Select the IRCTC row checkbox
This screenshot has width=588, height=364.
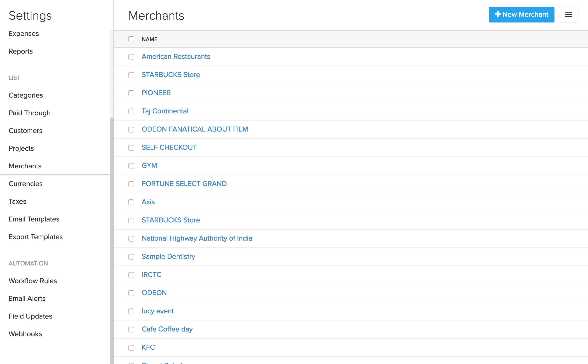click(131, 275)
